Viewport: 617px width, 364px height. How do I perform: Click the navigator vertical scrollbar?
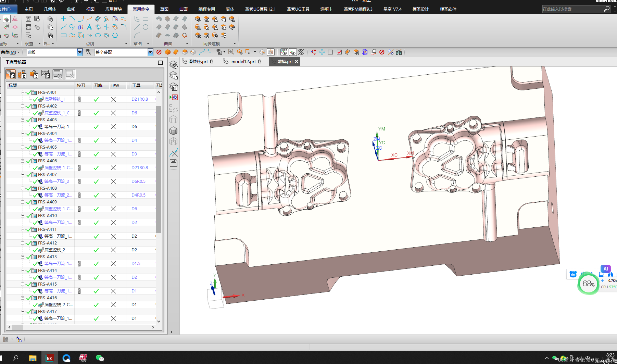(x=159, y=170)
